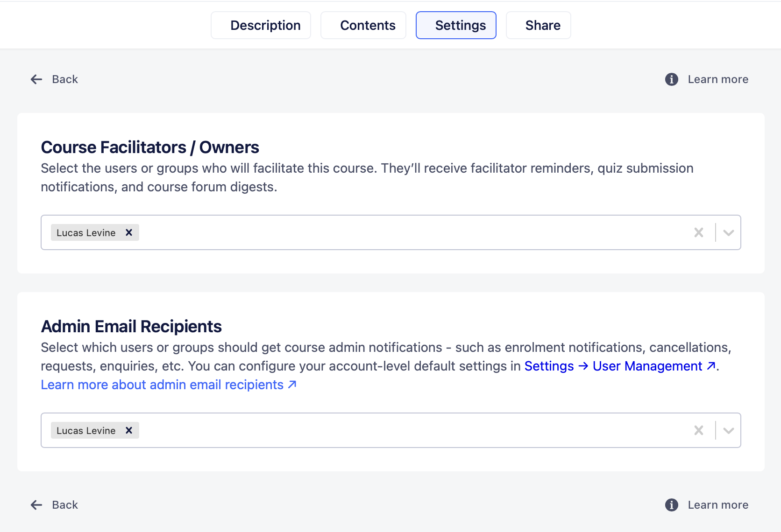This screenshot has height=532, width=781.
Task: Remove Lucas Levine from Course Facilitators
Action: pos(129,232)
